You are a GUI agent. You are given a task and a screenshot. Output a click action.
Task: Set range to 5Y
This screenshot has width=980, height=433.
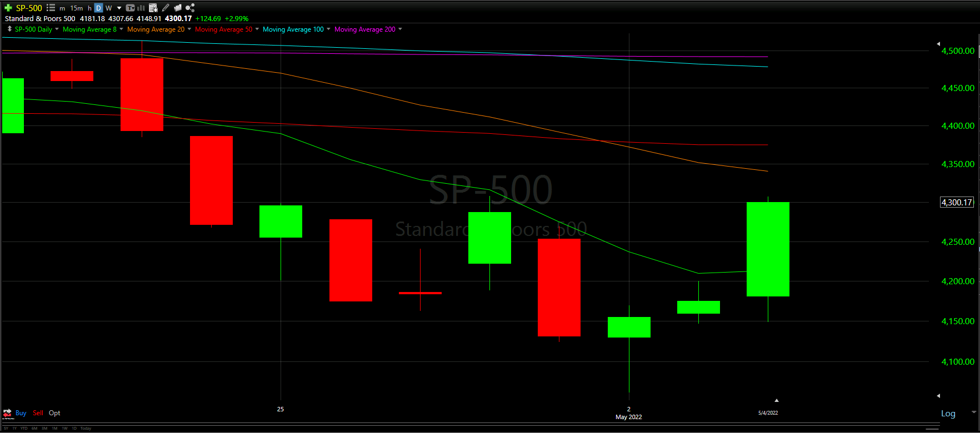pos(6,428)
